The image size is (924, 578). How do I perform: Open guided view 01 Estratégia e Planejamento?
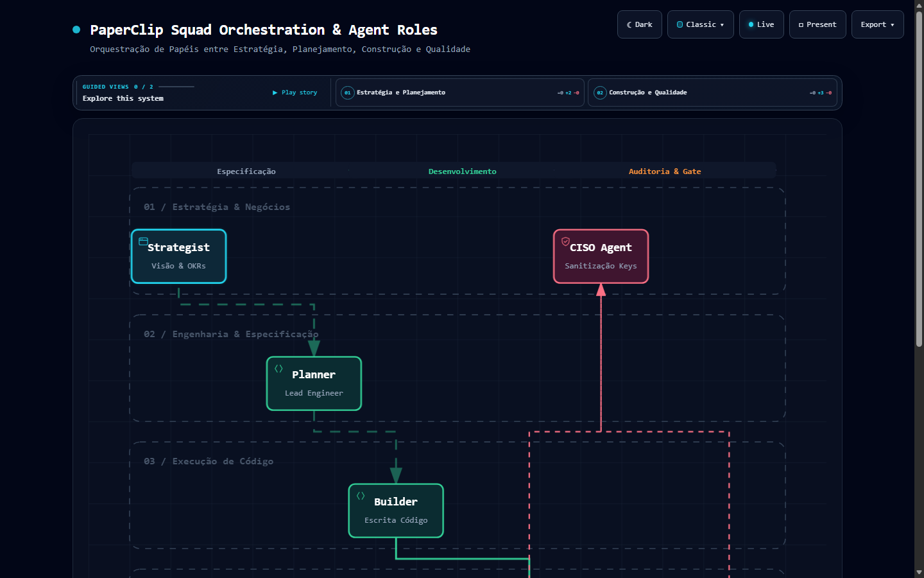(x=459, y=92)
